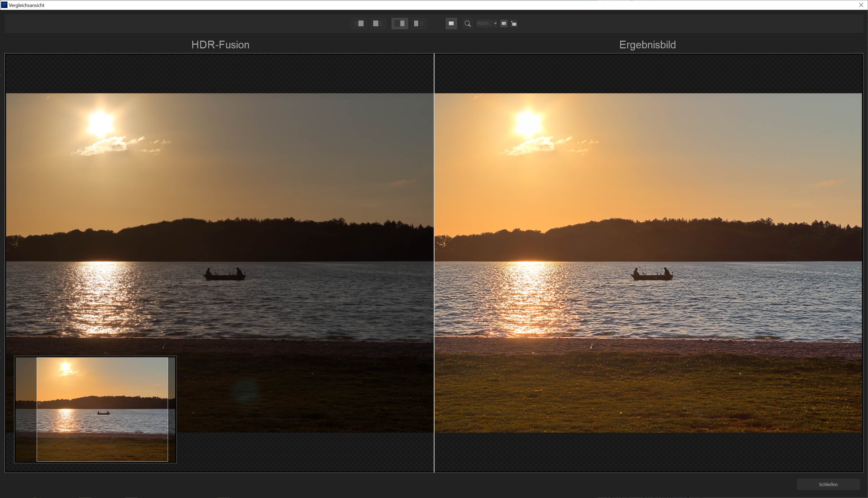868x498 pixels.
Task: Click the app icon in the title bar
Action: 4,5
